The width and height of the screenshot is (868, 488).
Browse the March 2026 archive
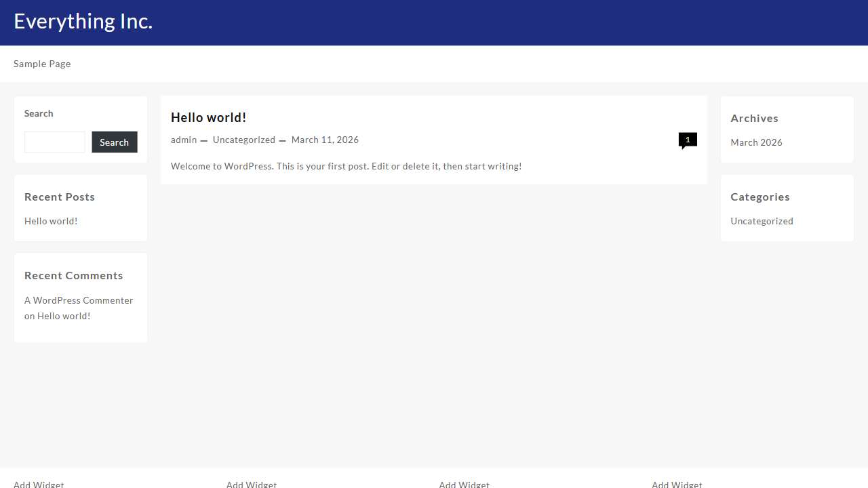pos(756,142)
